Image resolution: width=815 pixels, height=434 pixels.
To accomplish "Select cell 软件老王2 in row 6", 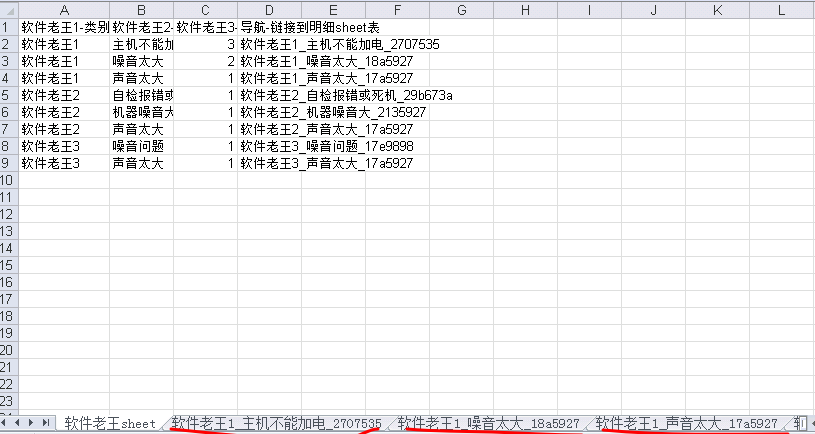I will click(x=64, y=112).
